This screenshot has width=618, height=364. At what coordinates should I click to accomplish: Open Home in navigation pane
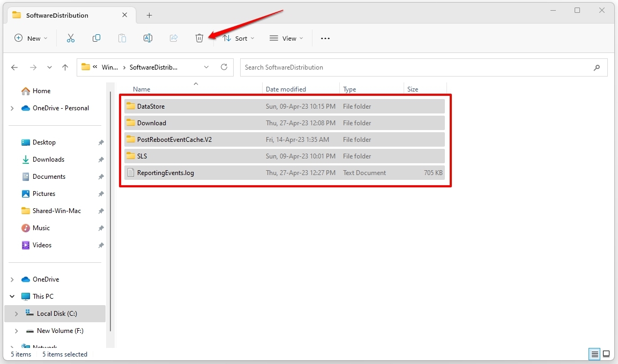coord(41,91)
